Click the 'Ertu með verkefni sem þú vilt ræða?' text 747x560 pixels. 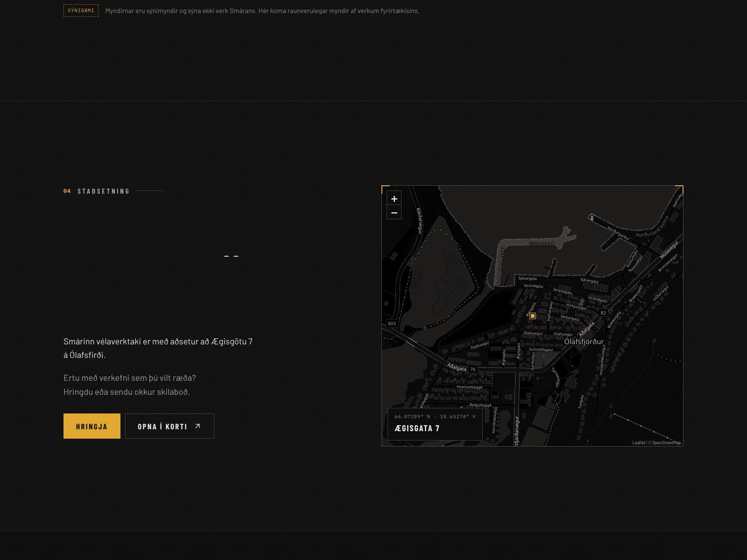130,378
